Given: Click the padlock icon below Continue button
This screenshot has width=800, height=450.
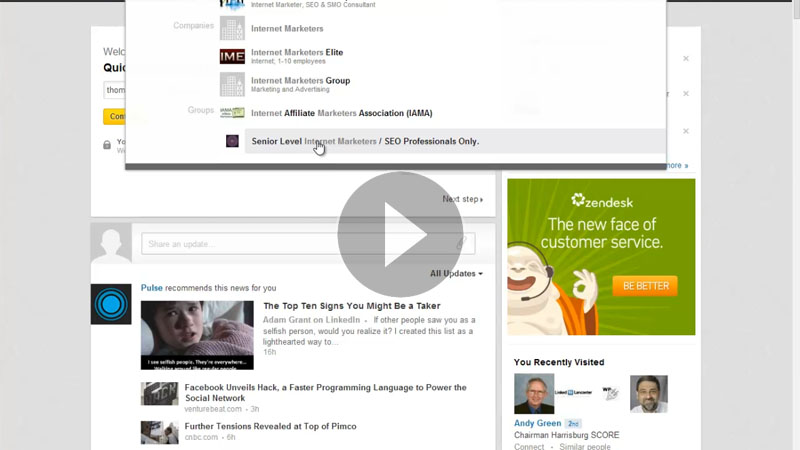Looking at the screenshot, I should [x=107, y=145].
